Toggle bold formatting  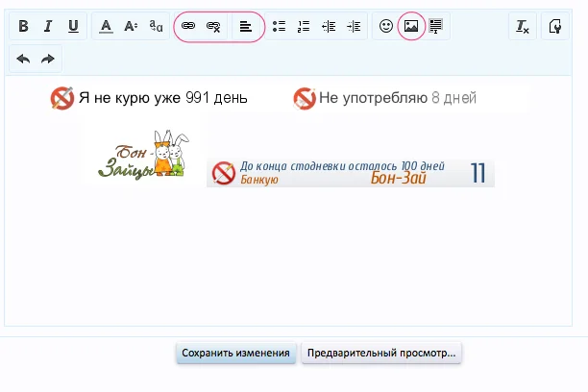click(24, 27)
